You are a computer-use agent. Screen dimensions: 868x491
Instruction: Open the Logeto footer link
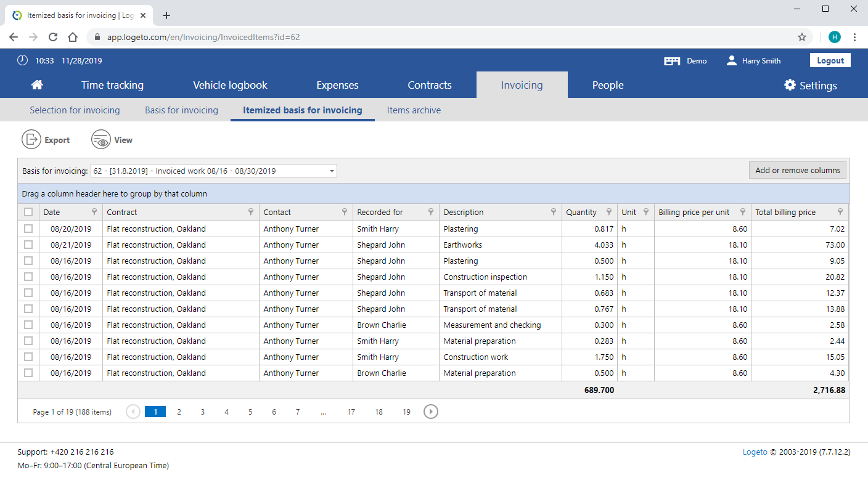[755, 452]
